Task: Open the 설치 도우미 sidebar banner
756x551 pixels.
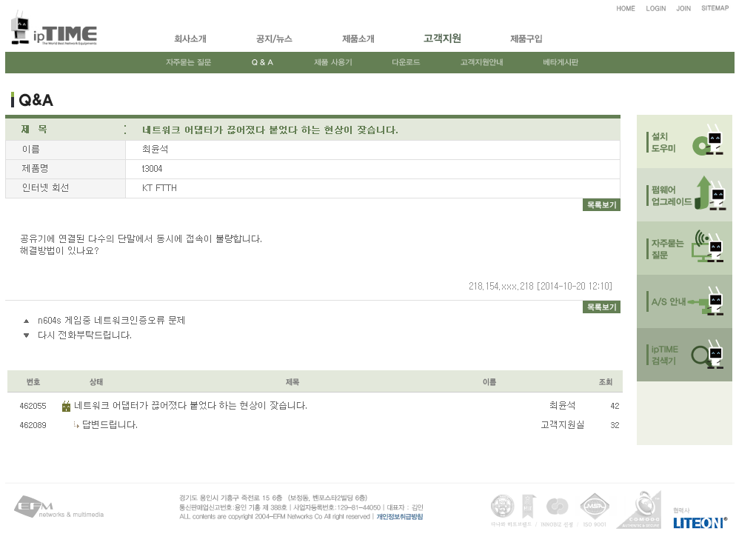Action: 684,141
